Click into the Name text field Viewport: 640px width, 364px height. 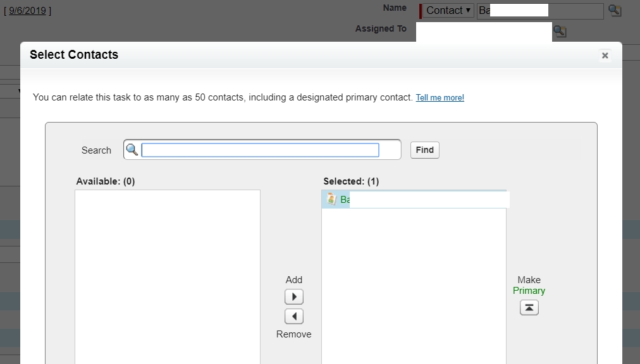(x=540, y=11)
